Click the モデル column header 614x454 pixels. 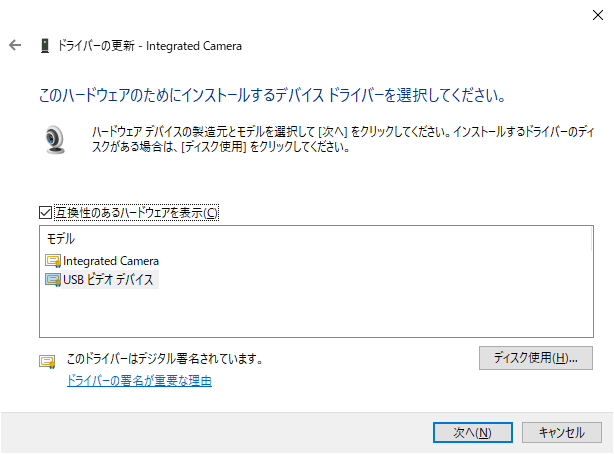tap(61, 239)
